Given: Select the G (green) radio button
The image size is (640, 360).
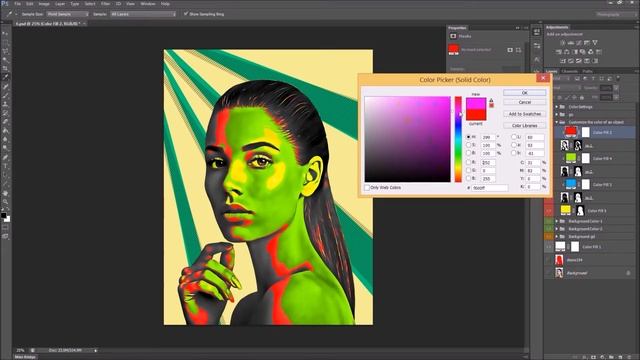Looking at the screenshot, I should click(x=469, y=171).
